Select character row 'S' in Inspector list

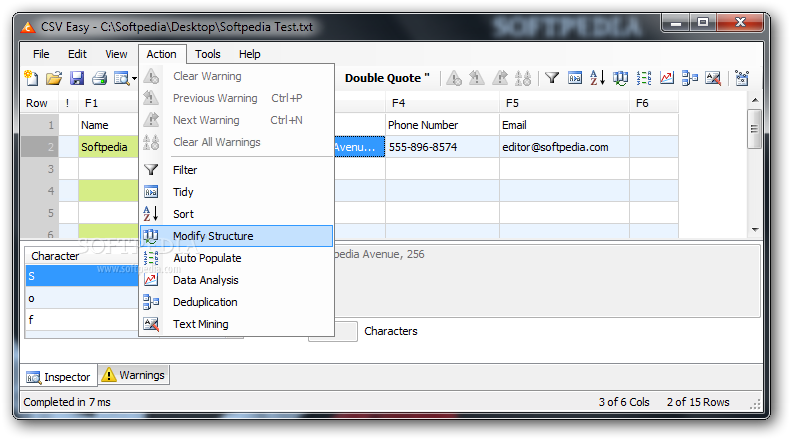click(82, 276)
